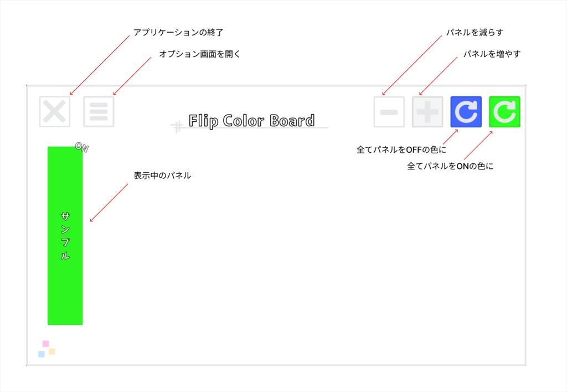Click the pink color square near bottom-left
Viewport: 567px width, 392px height.
[45, 343]
